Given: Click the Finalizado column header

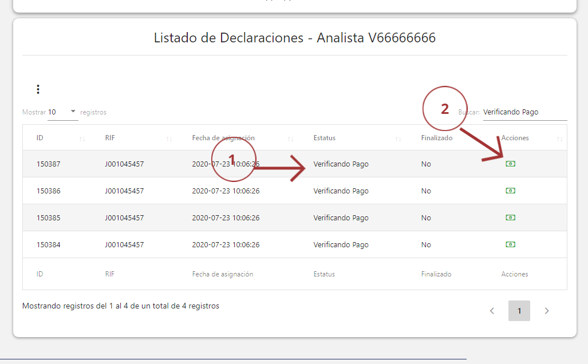Looking at the screenshot, I should click(437, 138).
